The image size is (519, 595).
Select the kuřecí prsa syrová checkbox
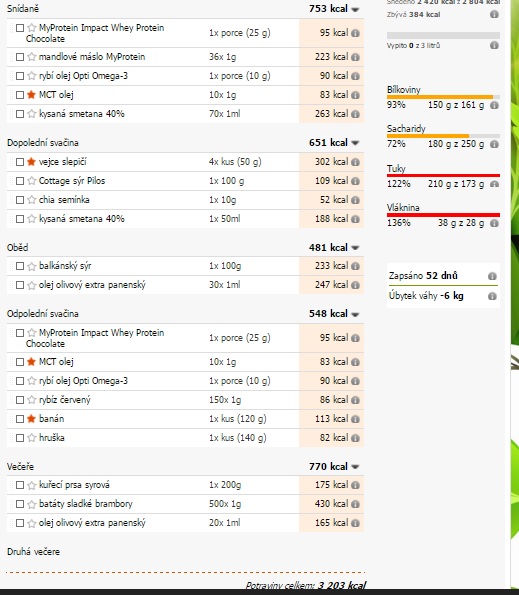coord(20,485)
